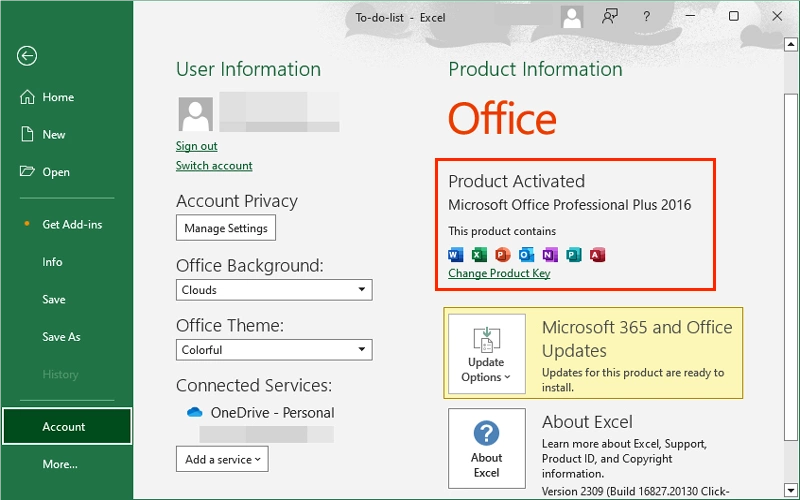
Task: Click the feedback person icon in title bar
Action: (x=610, y=17)
